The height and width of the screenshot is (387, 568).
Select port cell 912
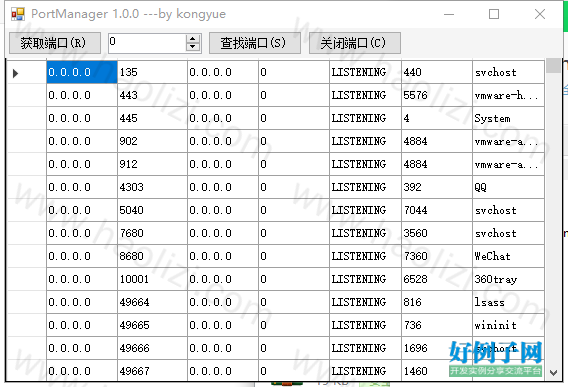152,164
